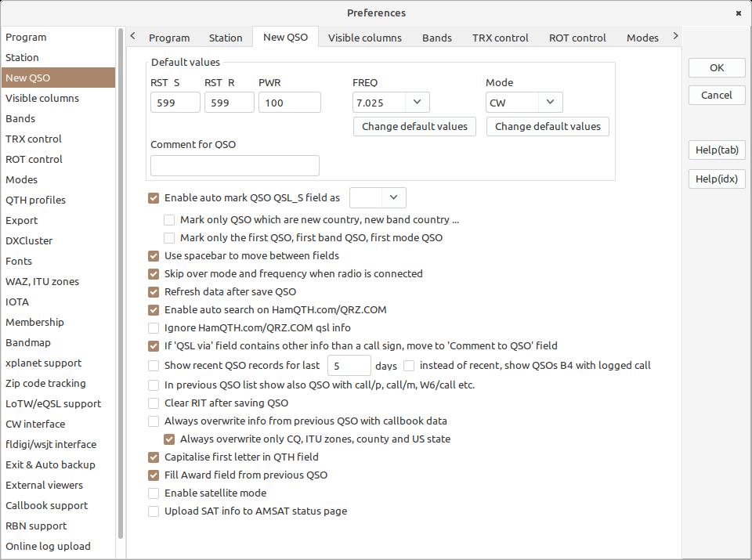The width and height of the screenshot is (752, 560).
Task: Open Membership settings in sidebar
Action: point(58,322)
